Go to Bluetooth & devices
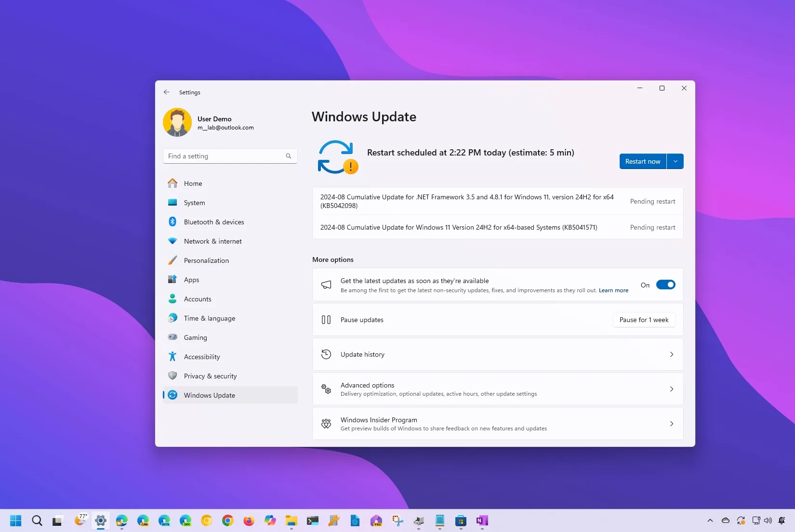 tap(230, 222)
